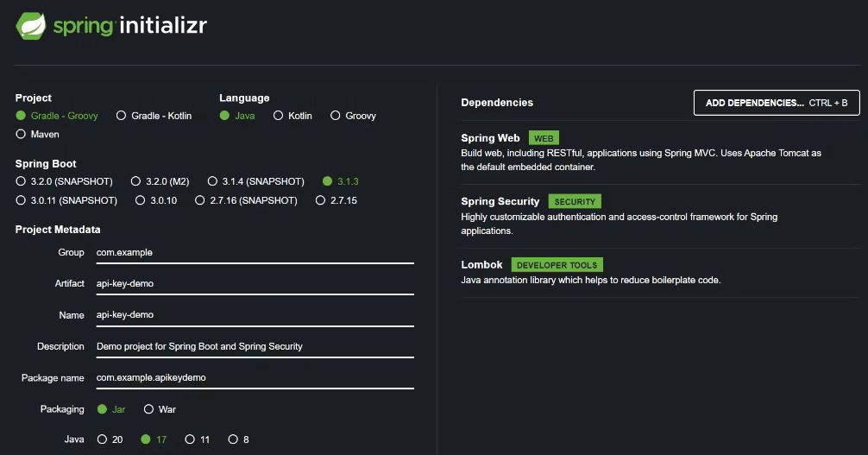Image resolution: width=868 pixels, height=455 pixels.
Task: Choose Spring Boot version 3.0.10
Action: coord(156,200)
